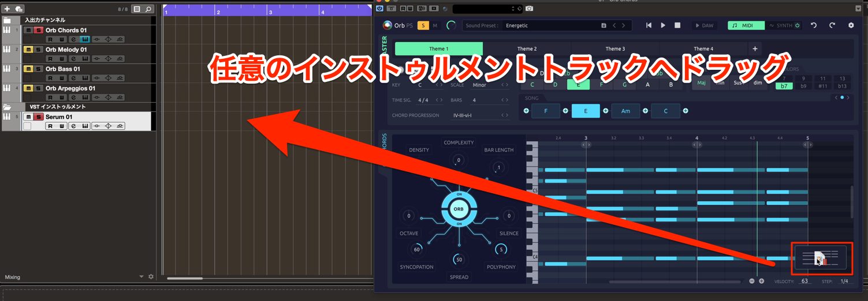Toggle write automation on Orb Bass 01
The width and height of the screenshot is (868, 301).
[62, 78]
